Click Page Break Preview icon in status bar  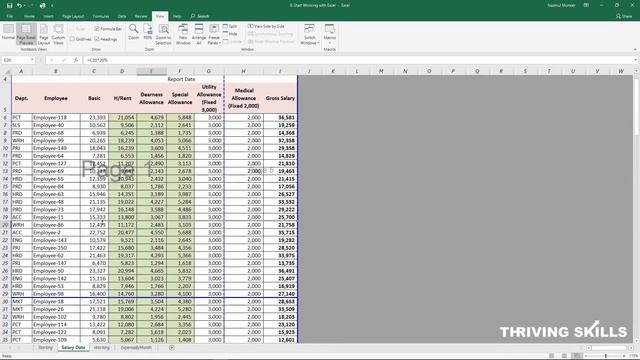click(577, 356)
